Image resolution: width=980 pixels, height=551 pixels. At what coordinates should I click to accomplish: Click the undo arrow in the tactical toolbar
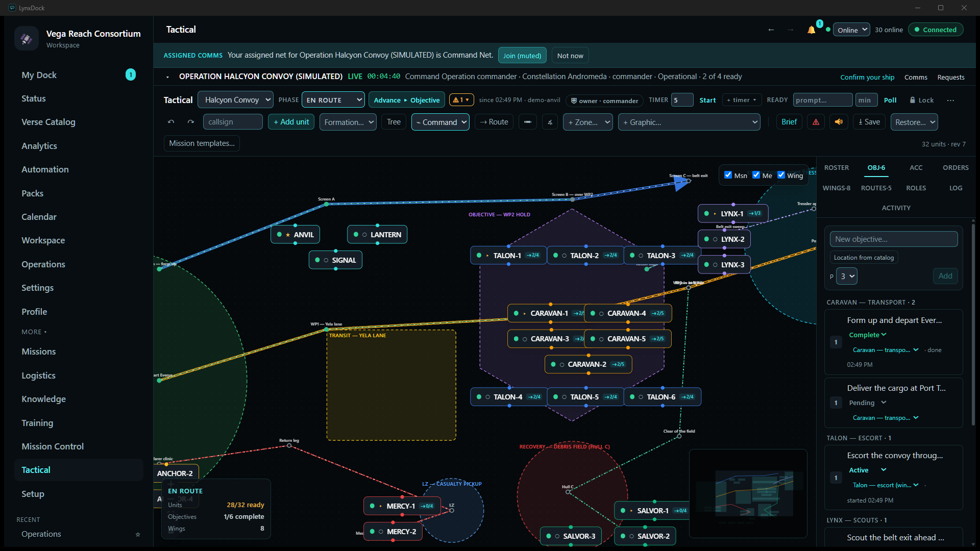171,122
